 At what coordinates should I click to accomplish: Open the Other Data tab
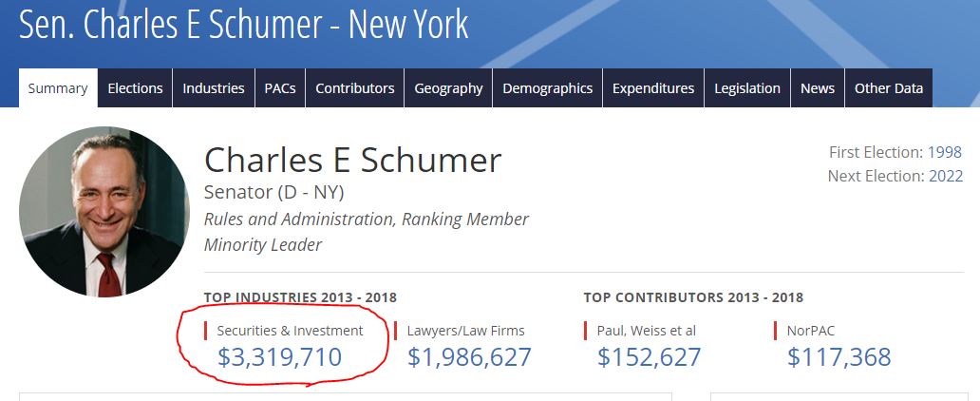point(889,88)
